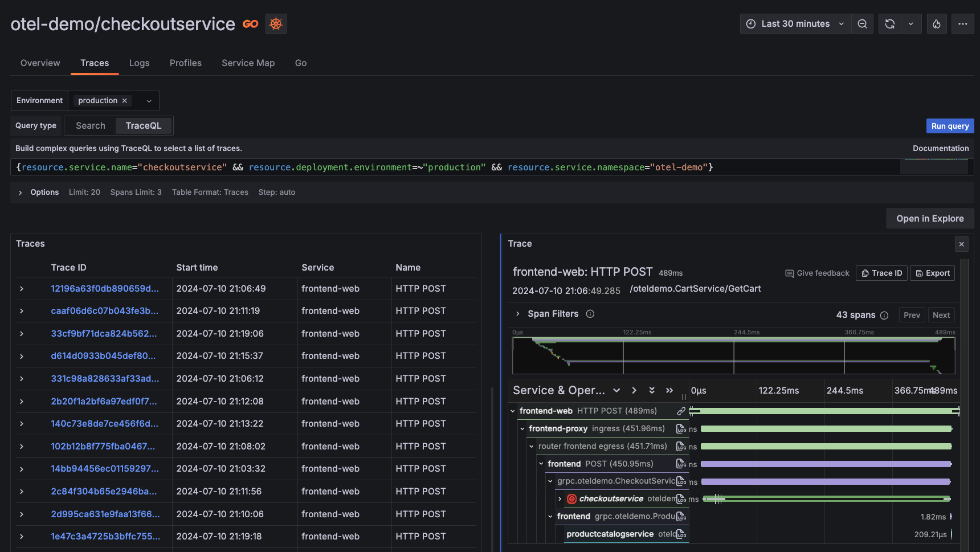
Task: Remove the production environment filter tag
Action: click(124, 100)
